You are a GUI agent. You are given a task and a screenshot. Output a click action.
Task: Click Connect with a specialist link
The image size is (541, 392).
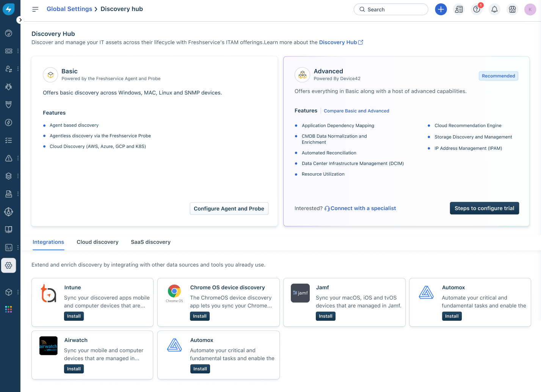[360, 208]
